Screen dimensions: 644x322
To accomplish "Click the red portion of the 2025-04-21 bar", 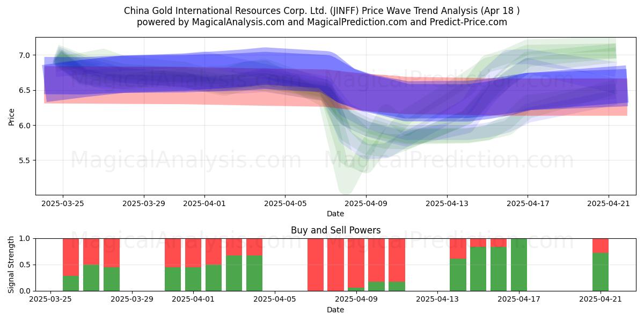I will (x=601, y=246).
